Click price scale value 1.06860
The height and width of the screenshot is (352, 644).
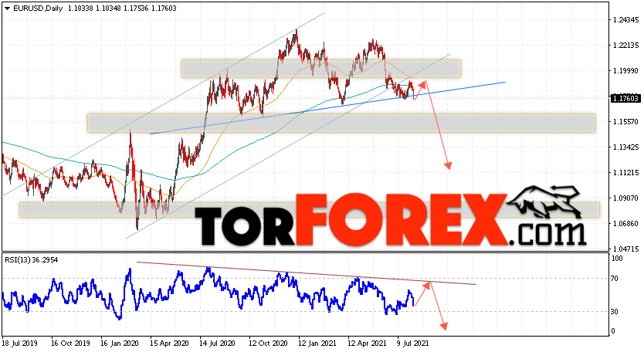[x=625, y=223]
